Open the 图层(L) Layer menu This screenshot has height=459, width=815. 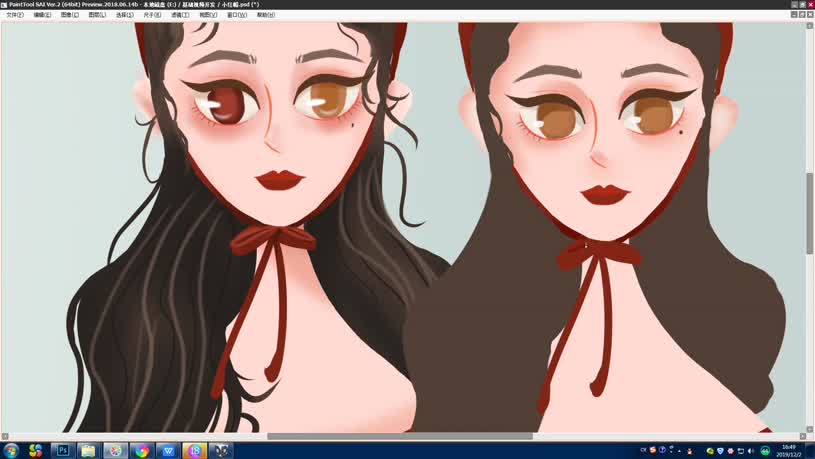click(97, 15)
